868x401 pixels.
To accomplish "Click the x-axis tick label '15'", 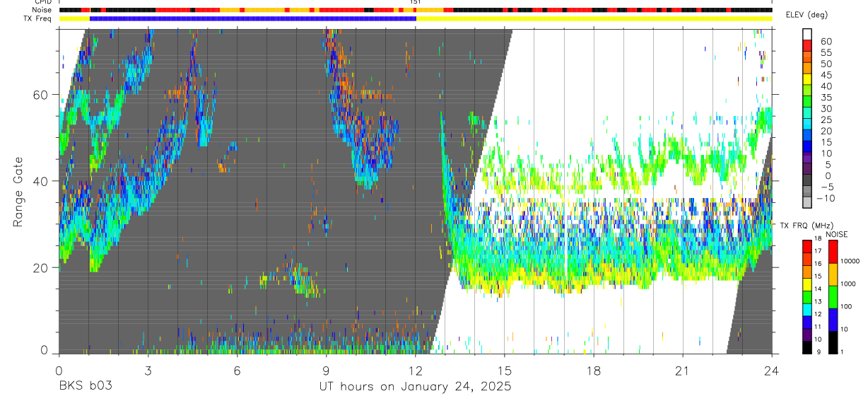I will point(505,370).
